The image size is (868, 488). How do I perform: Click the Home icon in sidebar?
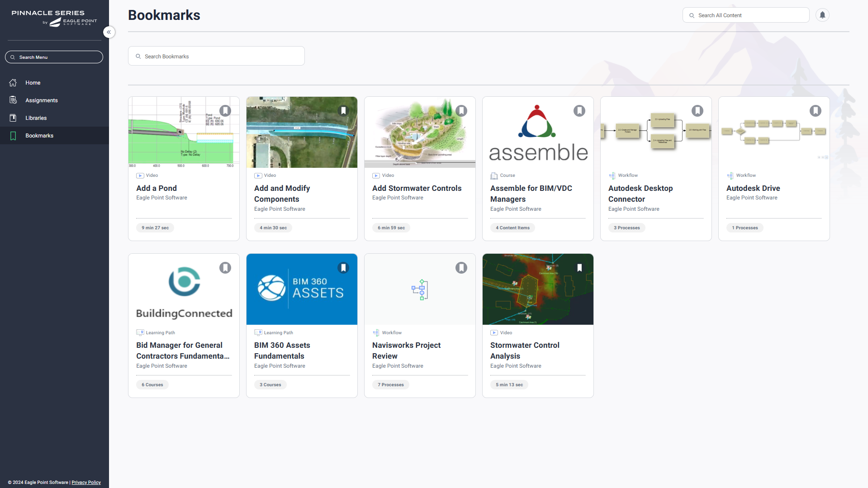[x=13, y=83]
